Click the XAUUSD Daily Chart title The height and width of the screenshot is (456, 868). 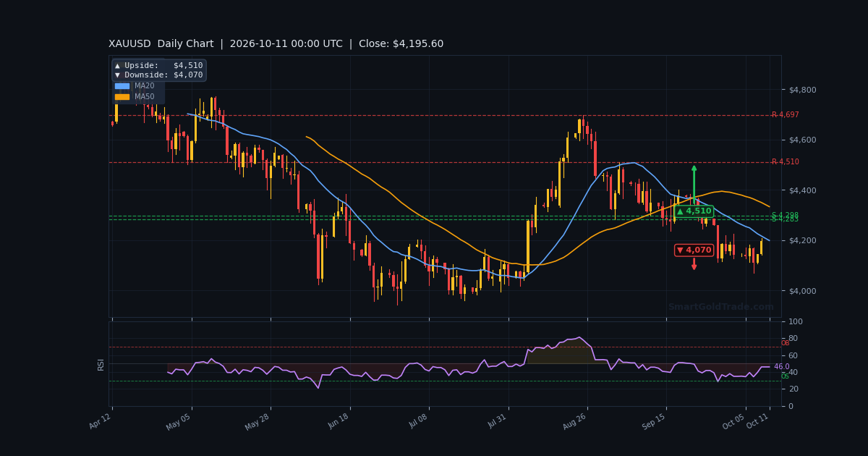click(x=276, y=44)
